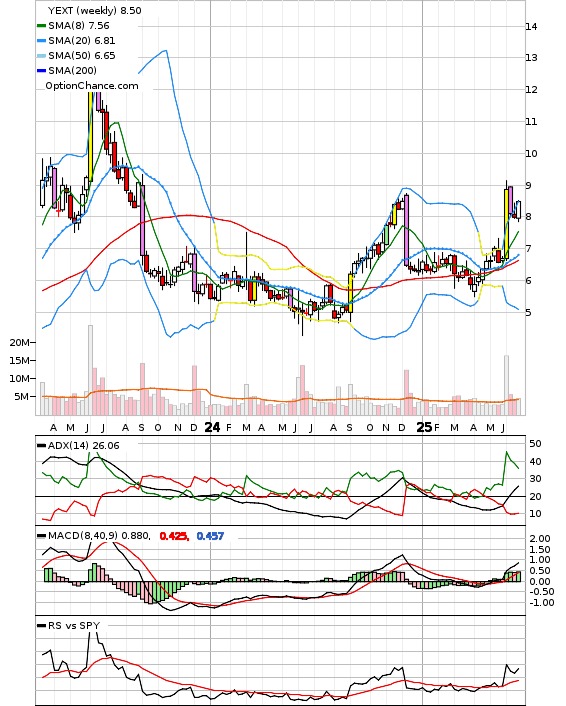566x706 pixels.
Task: Click the blue MACD value 0.457
Action: click(210, 536)
